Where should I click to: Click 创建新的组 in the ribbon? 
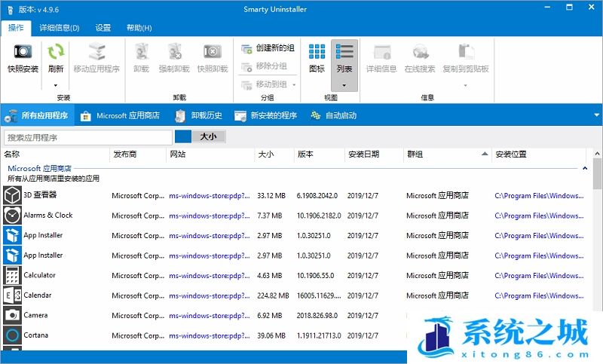(268, 48)
